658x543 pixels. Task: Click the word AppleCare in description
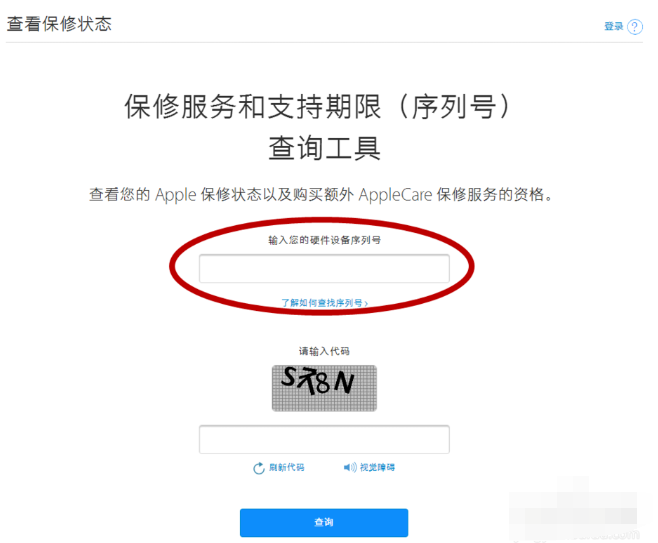(x=395, y=195)
